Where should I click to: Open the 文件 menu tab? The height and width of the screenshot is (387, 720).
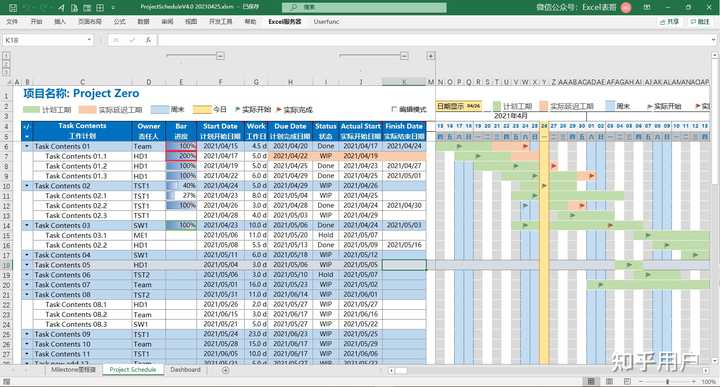(x=12, y=22)
